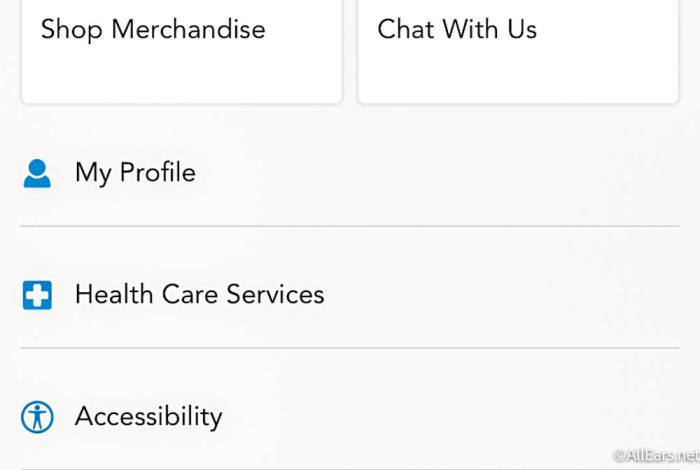This screenshot has width=700, height=470.
Task: Tap the circular accessibility figure icon
Action: pos(37,417)
